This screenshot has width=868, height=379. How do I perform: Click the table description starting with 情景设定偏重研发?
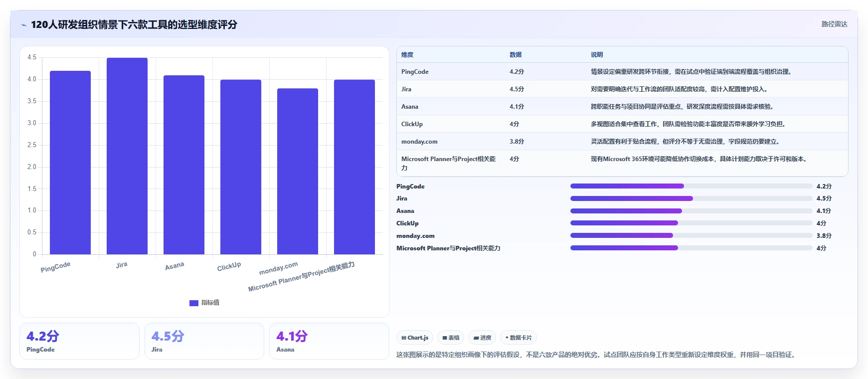coord(691,72)
